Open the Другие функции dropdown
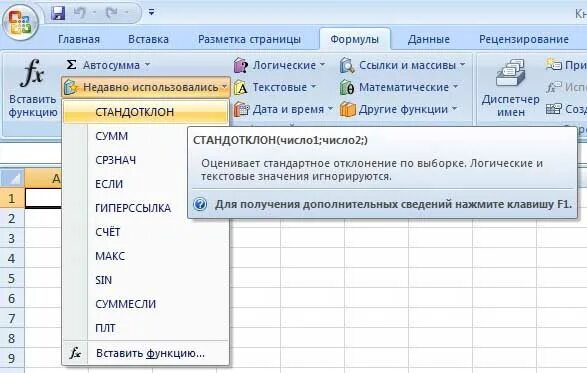 (399, 109)
